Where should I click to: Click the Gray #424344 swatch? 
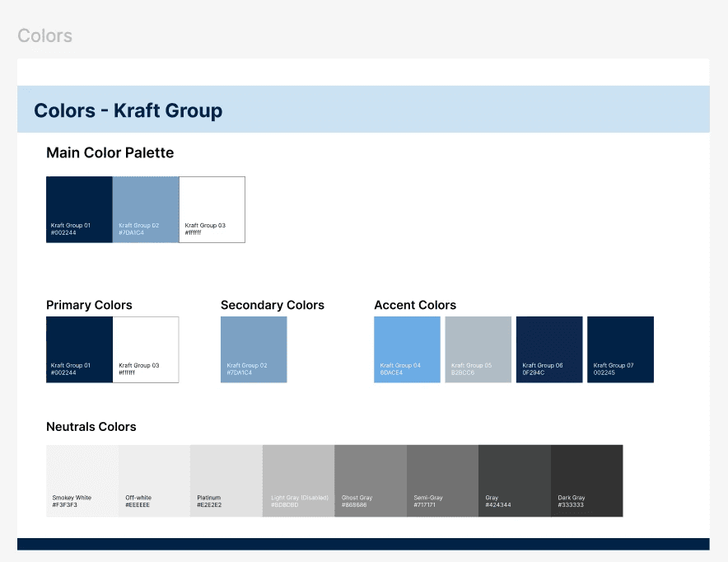pyautogui.click(x=515, y=480)
